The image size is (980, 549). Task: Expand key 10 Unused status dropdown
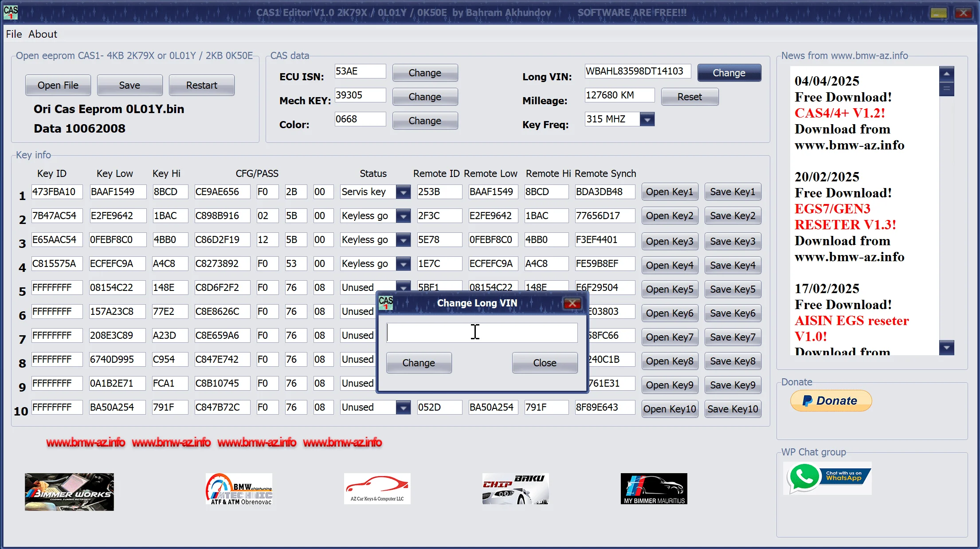[403, 408]
